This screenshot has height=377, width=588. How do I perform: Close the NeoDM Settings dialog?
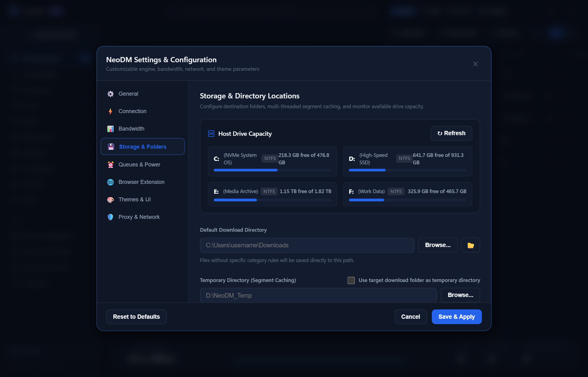pos(475,64)
